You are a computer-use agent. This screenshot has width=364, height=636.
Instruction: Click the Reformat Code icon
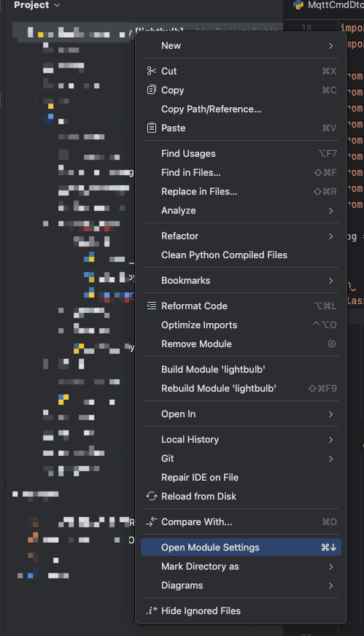point(151,306)
